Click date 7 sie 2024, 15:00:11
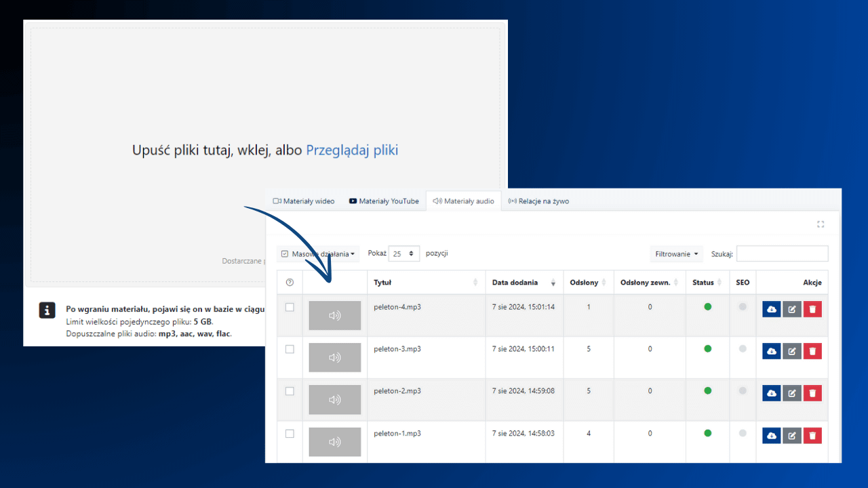Screen dimensions: 868x488 524,349
